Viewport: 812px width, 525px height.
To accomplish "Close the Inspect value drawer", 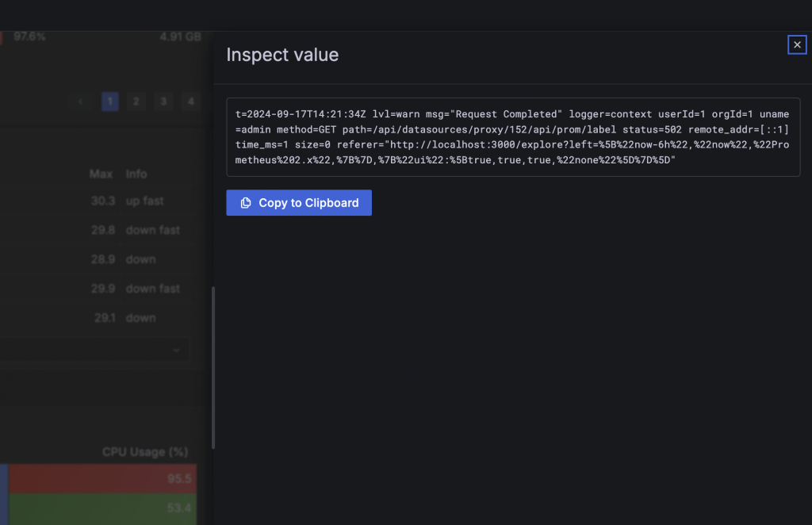I will pyautogui.click(x=797, y=45).
